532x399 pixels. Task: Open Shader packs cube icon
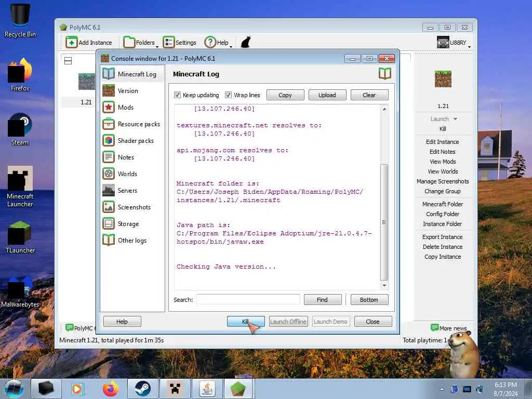coord(109,140)
